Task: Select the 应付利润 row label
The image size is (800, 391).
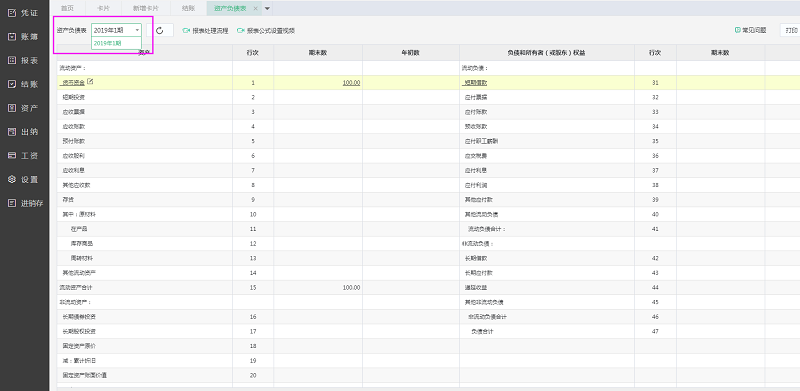Action: click(x=476, y=185)
